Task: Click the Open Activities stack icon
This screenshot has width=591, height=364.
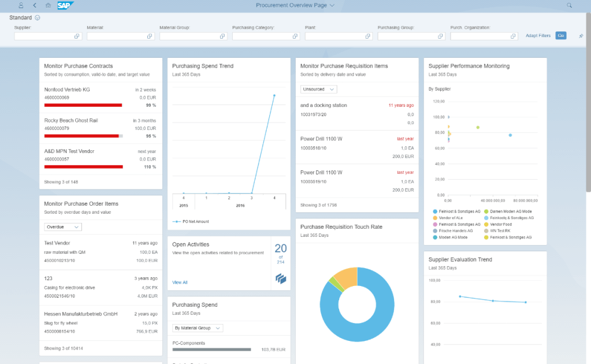Action: (x=281, y=279)
